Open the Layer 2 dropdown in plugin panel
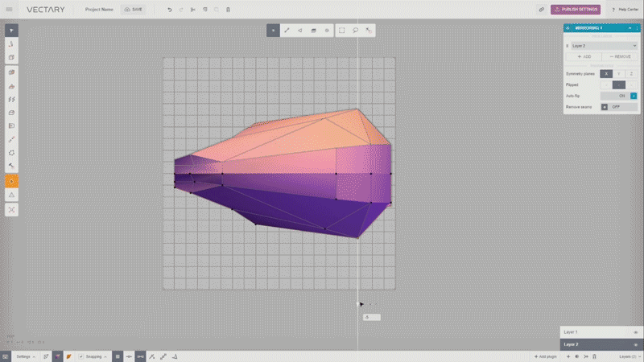Screen dimensions: 644x362 point(605,46)
